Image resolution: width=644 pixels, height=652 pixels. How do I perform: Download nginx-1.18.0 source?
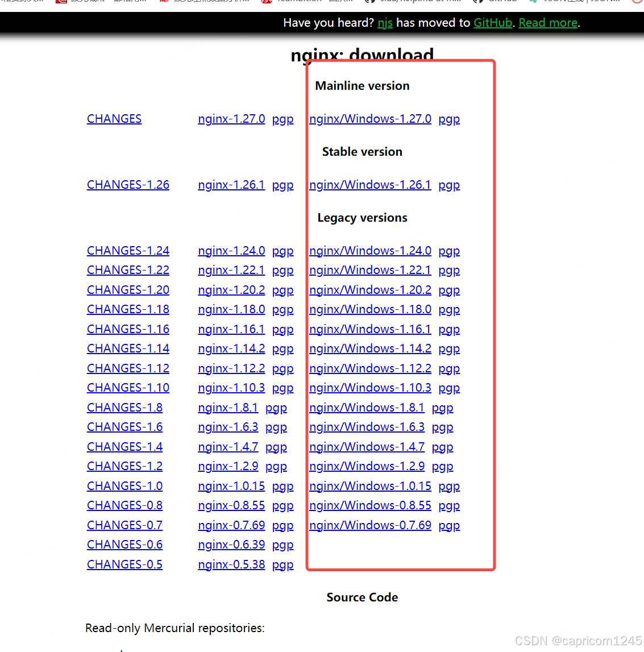(231, 309)
